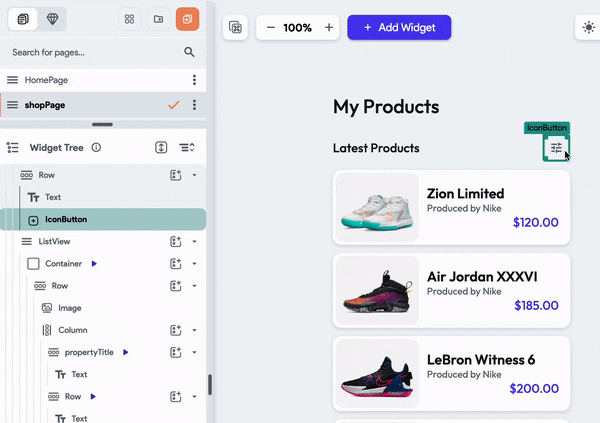Collapse the propertyTitle dropdown arrow
The height and width of the screenshot is (423, 600).
(x=194, y=353)
